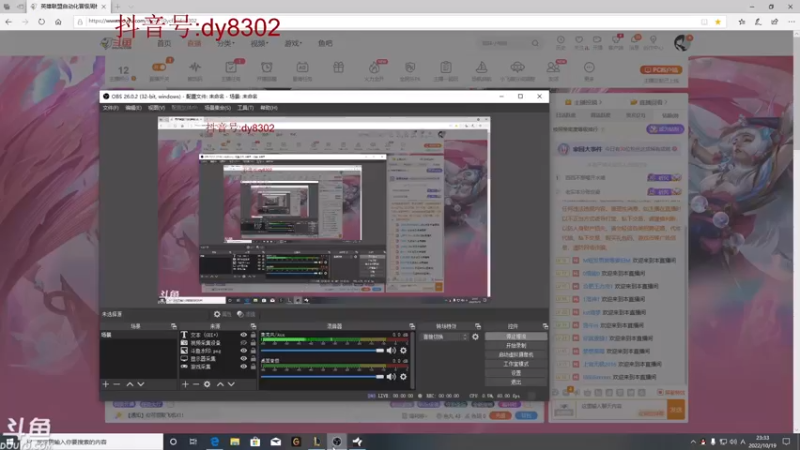Viewport: 800px width, 450px height.
Task: Click the Douyu chat message input field
Action: pyautogui.click(x=622, y=410)
